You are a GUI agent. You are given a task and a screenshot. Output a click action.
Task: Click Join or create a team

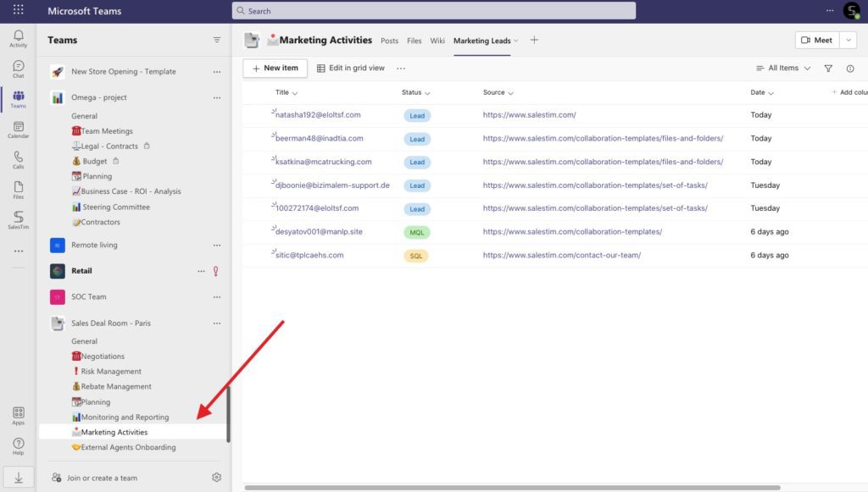pyautogui.click(x=102, y=478)
